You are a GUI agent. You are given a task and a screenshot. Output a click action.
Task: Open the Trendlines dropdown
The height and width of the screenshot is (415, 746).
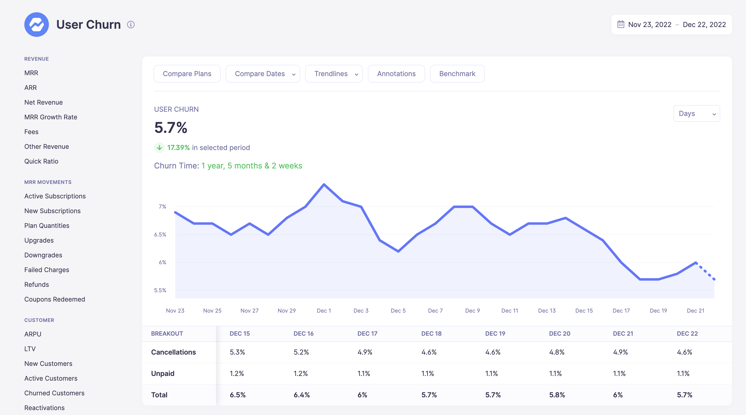click(x=334, y=74)
